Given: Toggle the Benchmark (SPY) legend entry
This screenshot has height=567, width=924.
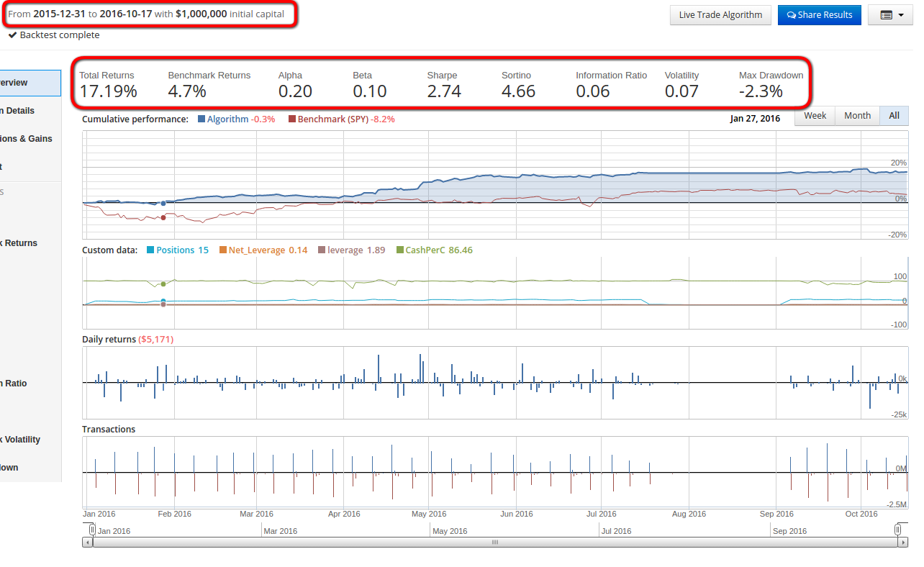Looking at the screenshot, I should click(341, 119).
